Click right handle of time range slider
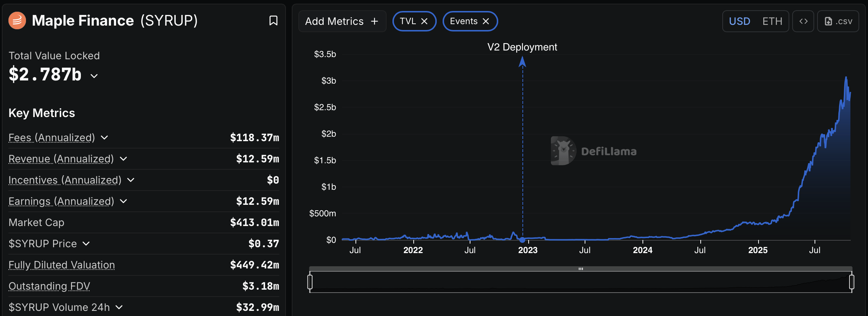868x316 pixels. [852, 282]
